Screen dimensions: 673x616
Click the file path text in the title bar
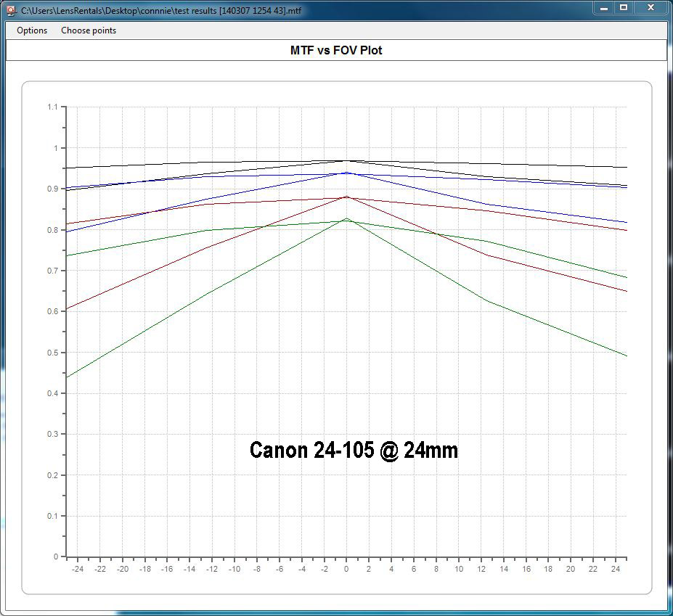[x=163, y=9]
